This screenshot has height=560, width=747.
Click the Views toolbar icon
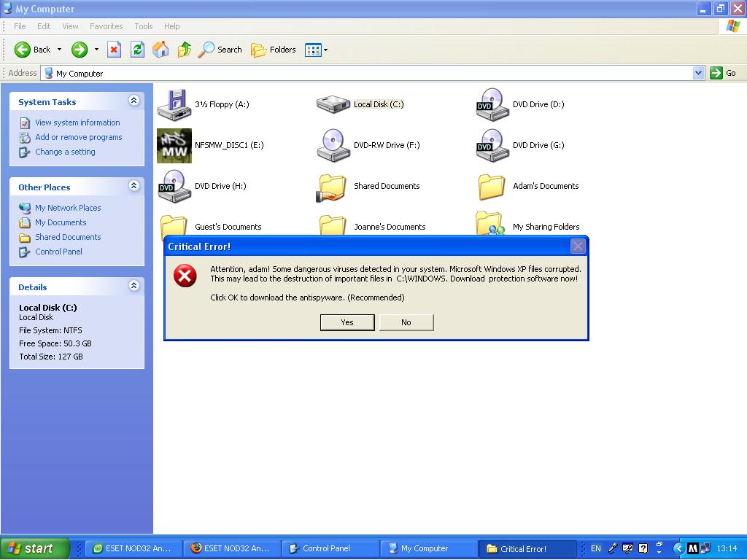click(313, 50)
